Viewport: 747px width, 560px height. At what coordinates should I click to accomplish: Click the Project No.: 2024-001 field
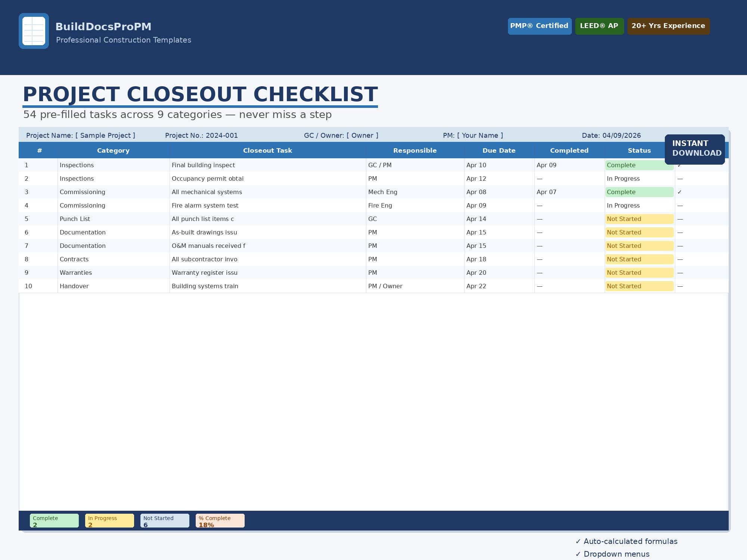coord(201,136)
